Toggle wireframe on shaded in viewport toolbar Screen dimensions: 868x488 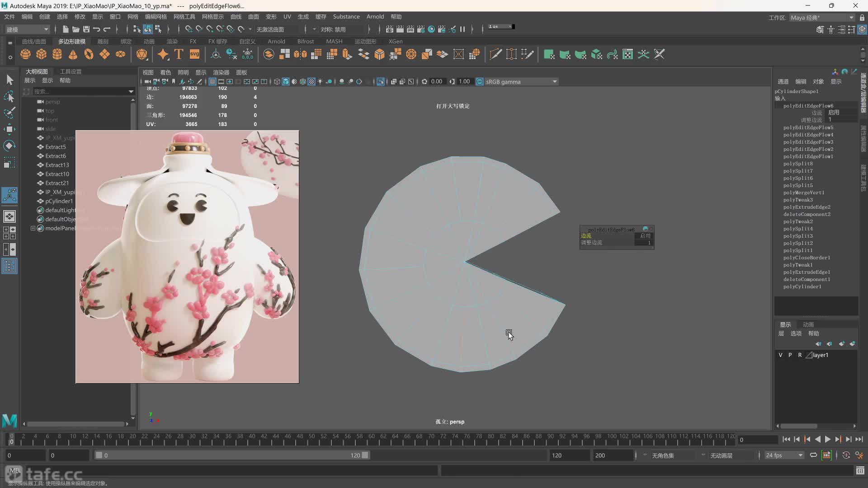(303, 82)
